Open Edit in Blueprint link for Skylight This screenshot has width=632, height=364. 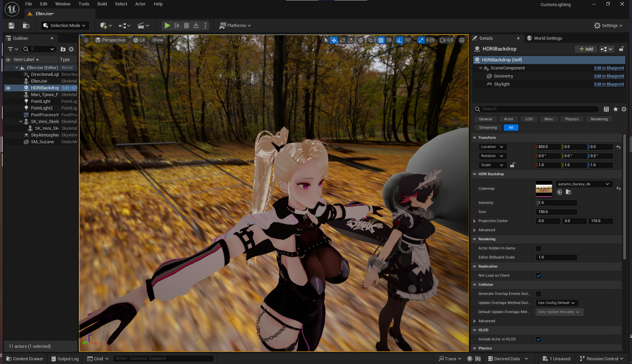609,84
